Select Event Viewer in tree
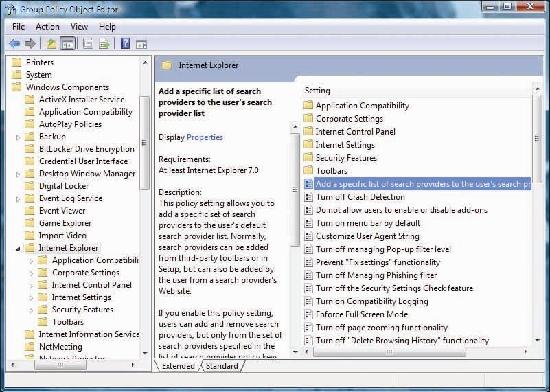This screenshot has height=392, width=550. tap(62, 211)
